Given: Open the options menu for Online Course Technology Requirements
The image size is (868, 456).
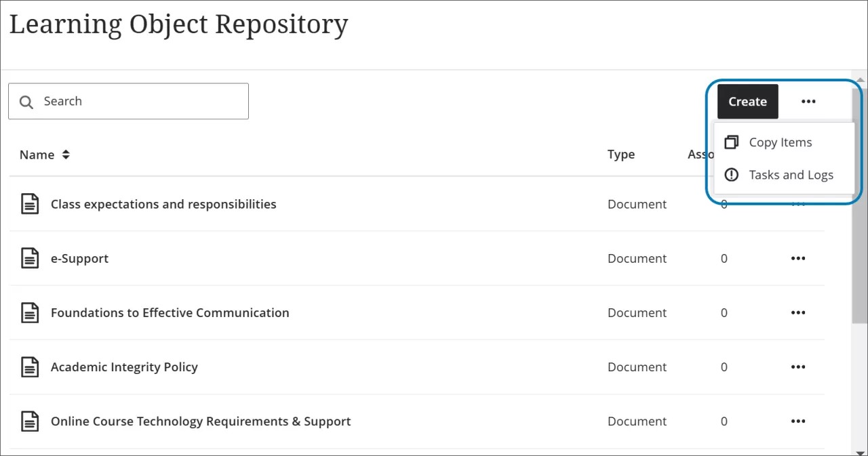Looking at the screenshot, I should tap(797, 420).
